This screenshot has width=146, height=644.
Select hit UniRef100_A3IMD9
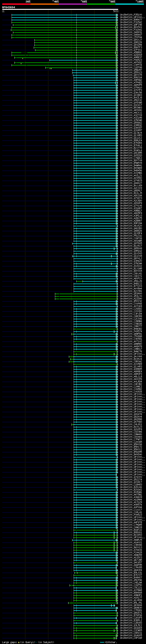coord(131,364)
